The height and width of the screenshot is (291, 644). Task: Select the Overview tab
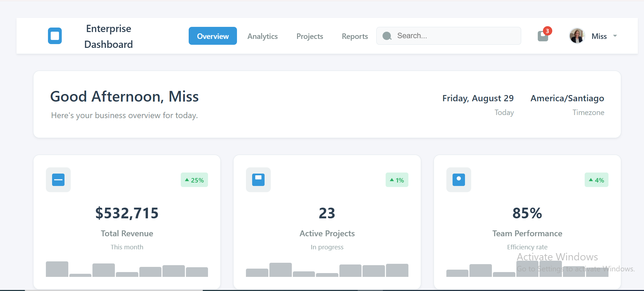(212, 36)
